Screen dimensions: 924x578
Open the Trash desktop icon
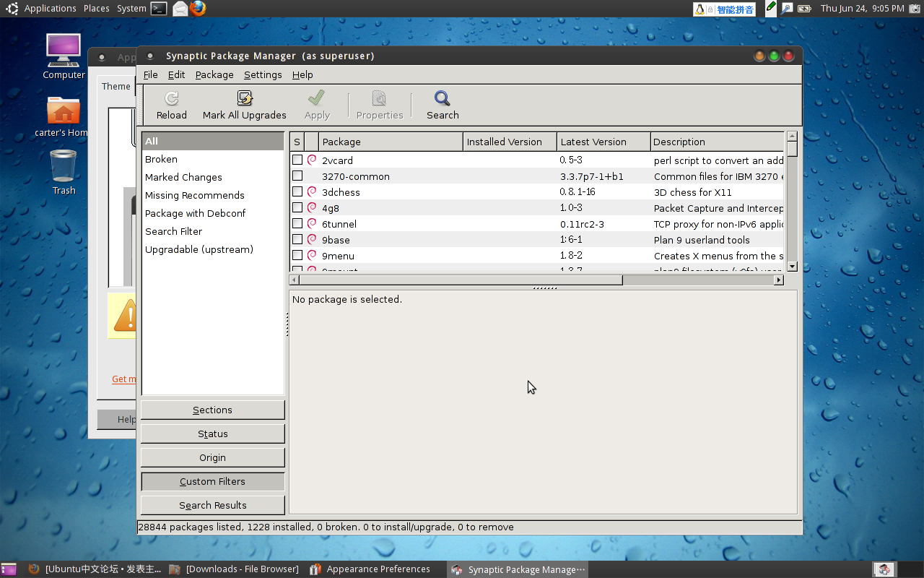tap(64, 165)
